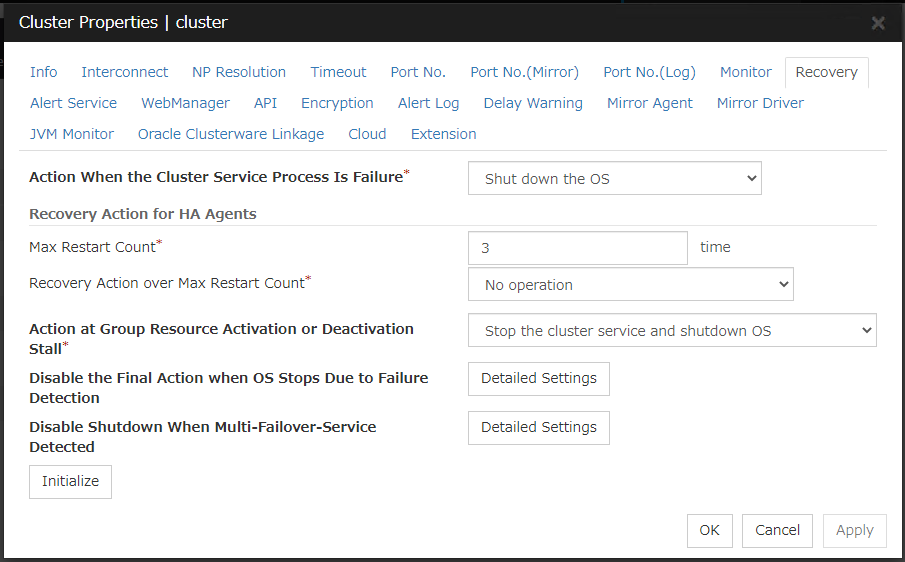The image size is (905, 562).
Task: Select the Alert Service tab
Action: pyautogui.click(x=73, y=103)
